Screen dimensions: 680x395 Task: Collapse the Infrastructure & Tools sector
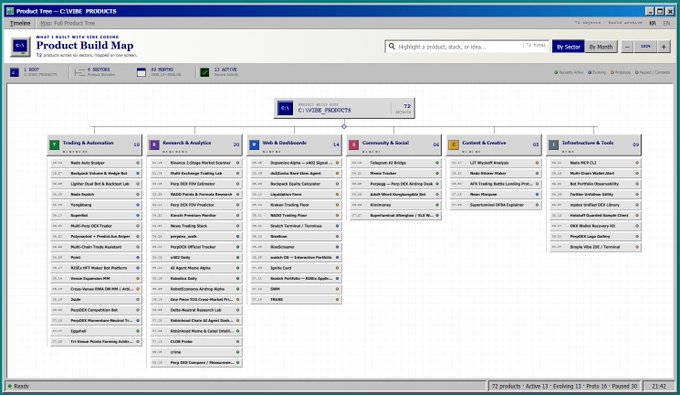click(x=593, y=145)
